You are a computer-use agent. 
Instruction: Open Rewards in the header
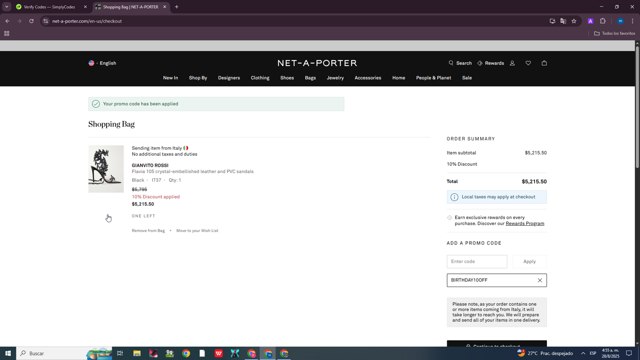[491, 63]
